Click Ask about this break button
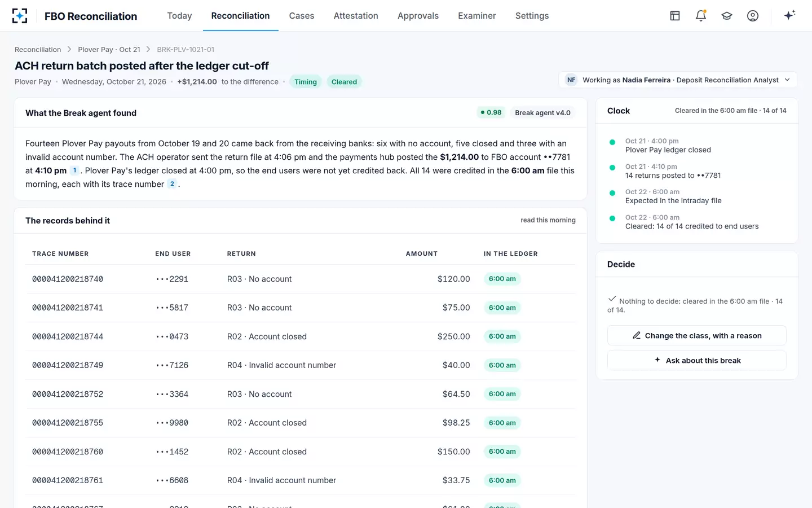Screen dimensions: 812x508 (x=697, y=360)
